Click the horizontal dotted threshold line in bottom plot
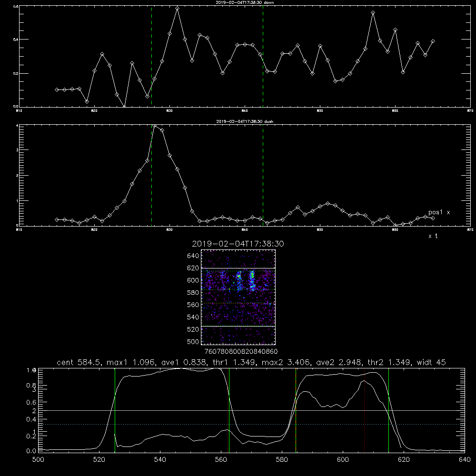The image size is (476, 476). coord(251,424)
